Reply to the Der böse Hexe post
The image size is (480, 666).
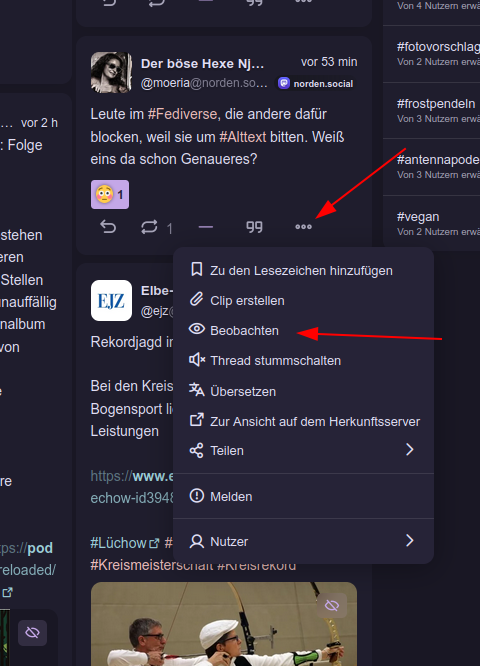click(108, 227)
